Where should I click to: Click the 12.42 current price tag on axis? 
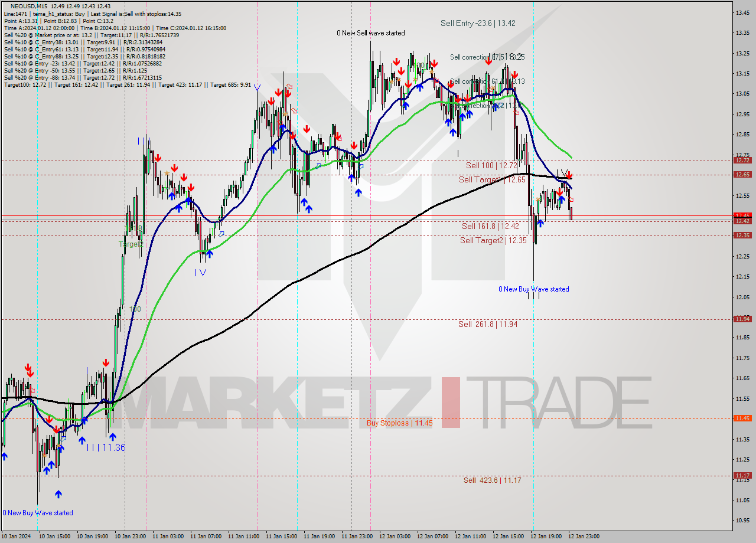742,221
